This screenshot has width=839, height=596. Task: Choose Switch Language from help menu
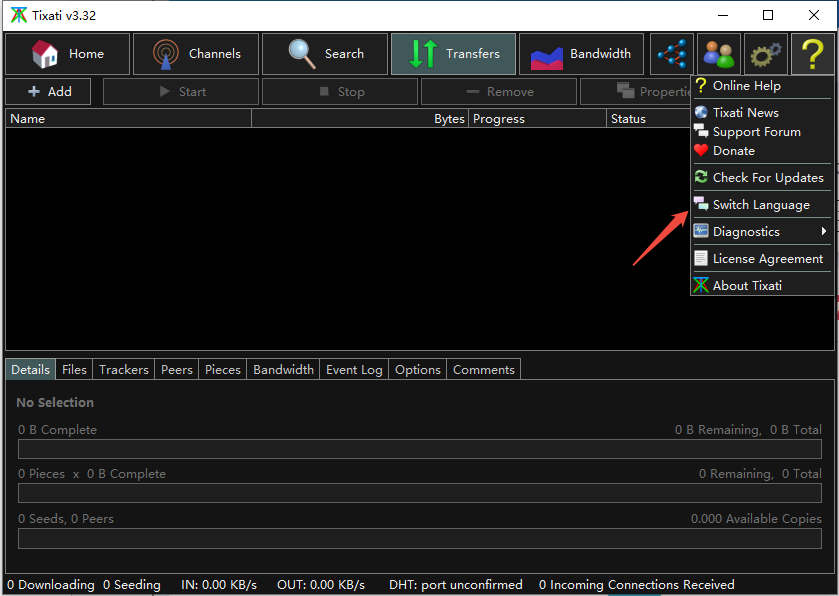(x=761, y=205)
